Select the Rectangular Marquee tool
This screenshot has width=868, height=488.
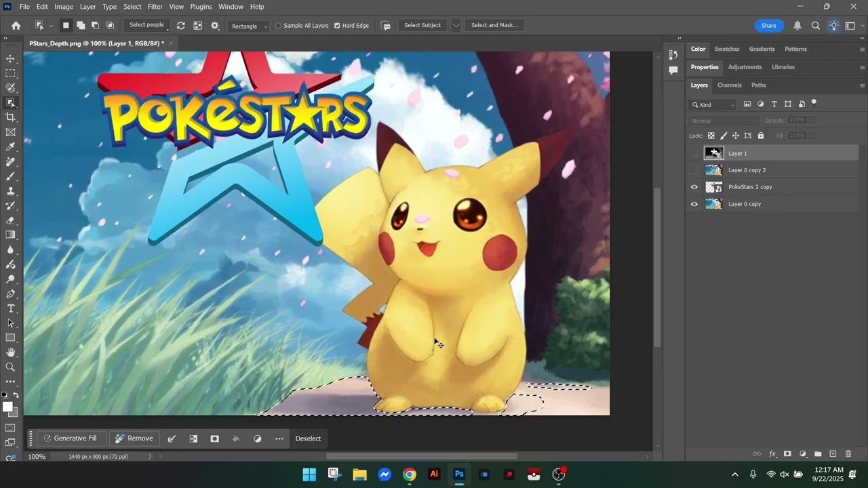tap(10, 73)
